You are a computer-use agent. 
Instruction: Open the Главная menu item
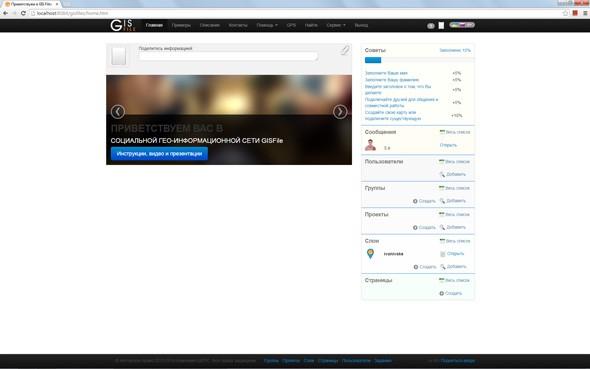coord(154,25)
